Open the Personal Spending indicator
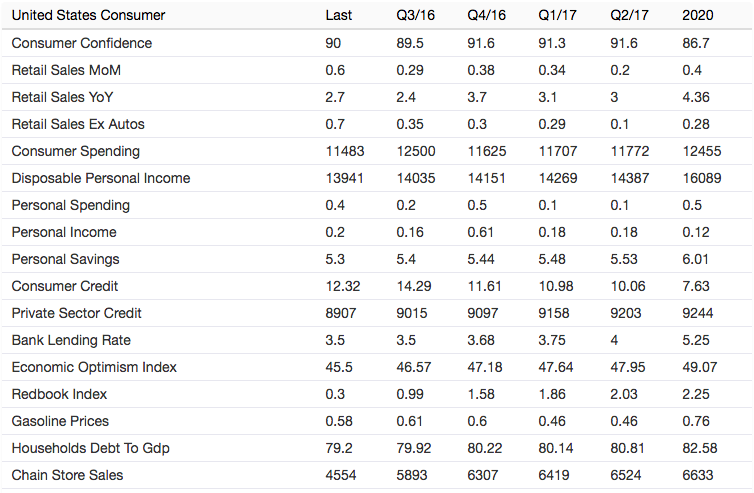This screenshot has width=754, height=493. coord(71,205)
